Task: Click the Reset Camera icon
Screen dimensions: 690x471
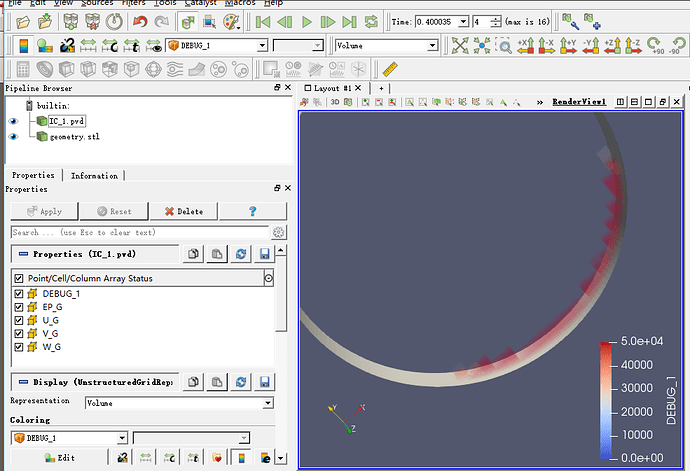Action: pyautogui.click(x=460, y=45)
